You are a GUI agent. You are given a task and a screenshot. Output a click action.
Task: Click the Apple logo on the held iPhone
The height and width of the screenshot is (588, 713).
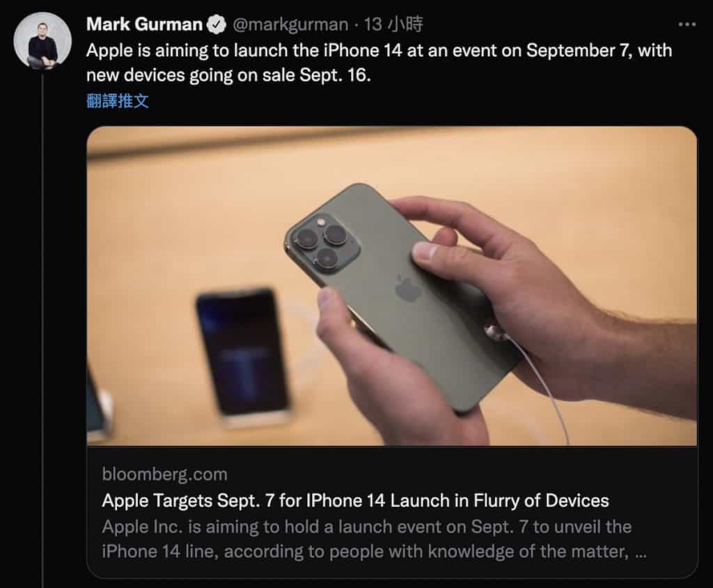tap(408, 288)
